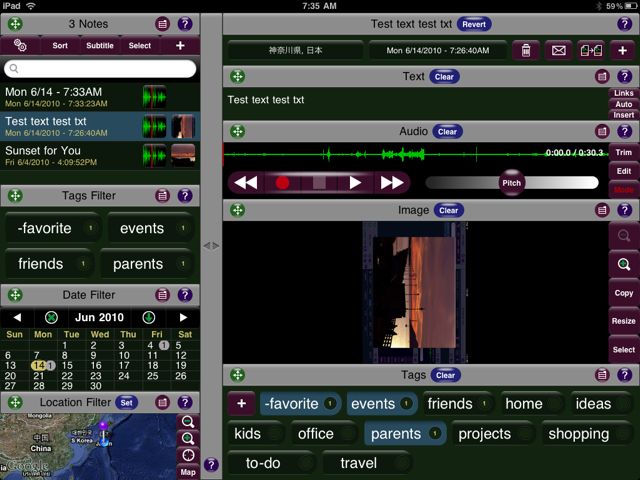The image size is (640, 480).
Task: Play the audio recording
Action: (355, 182)
